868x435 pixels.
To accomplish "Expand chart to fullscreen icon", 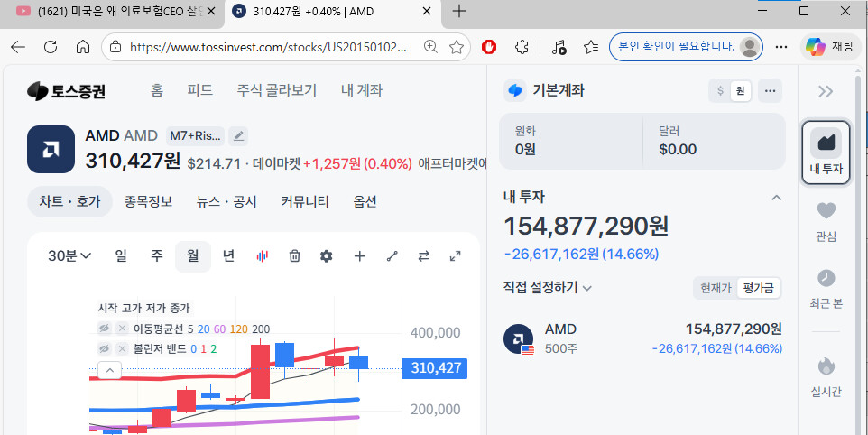I will pyautogui.click(x=456, y=256).
